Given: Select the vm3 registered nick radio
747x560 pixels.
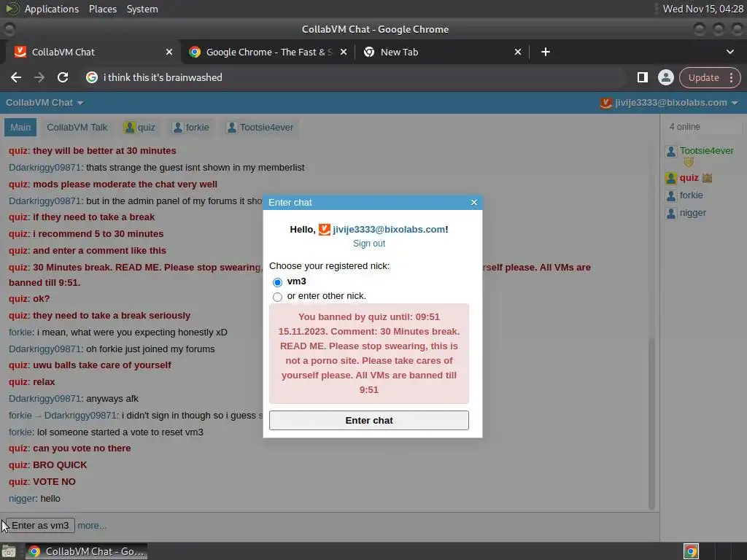Looking at the screenshot, I should 277,282.
